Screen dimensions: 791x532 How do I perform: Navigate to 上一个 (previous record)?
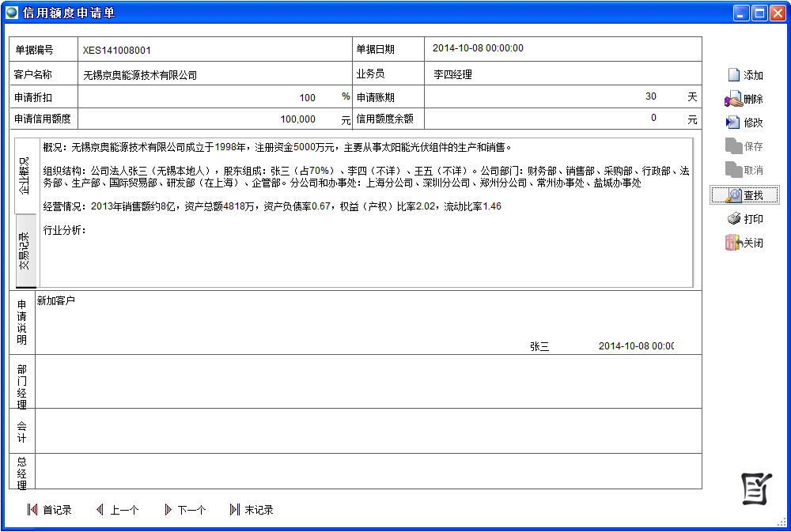click(117, 510)
